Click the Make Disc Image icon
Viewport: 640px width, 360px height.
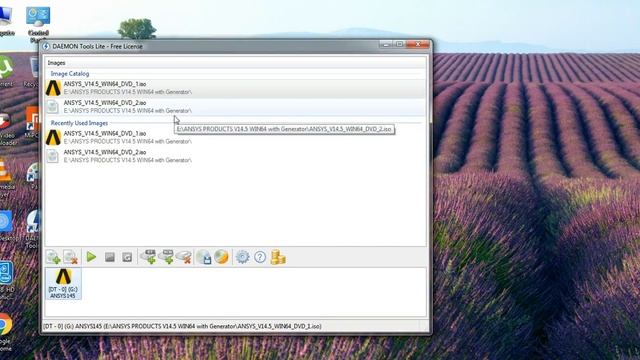click(x=204, y=257)
